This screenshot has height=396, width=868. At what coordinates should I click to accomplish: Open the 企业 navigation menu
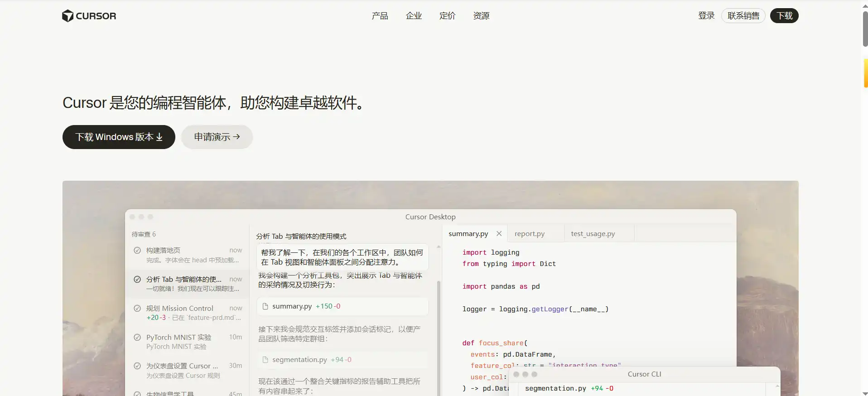414,16
